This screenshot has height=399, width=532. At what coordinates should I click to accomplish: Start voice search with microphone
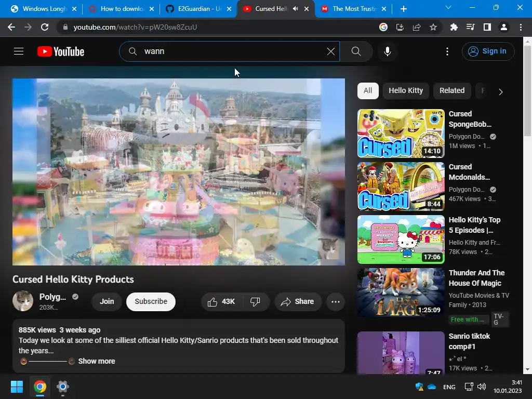pyautogui.click(x=388, y=51)
